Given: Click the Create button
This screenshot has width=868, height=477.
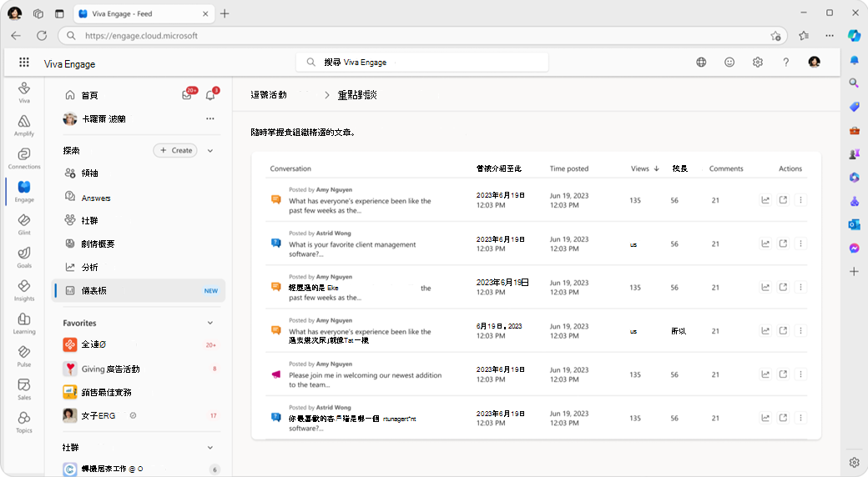Looking at the screenshot, I should point(175,150).
